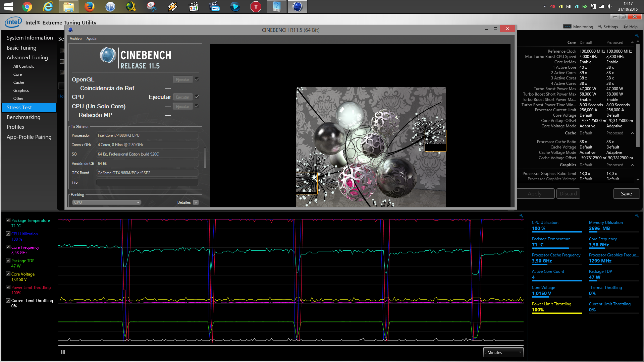
Task: Open Ayuda menu in Cinebench
Action: pos(91,39)
